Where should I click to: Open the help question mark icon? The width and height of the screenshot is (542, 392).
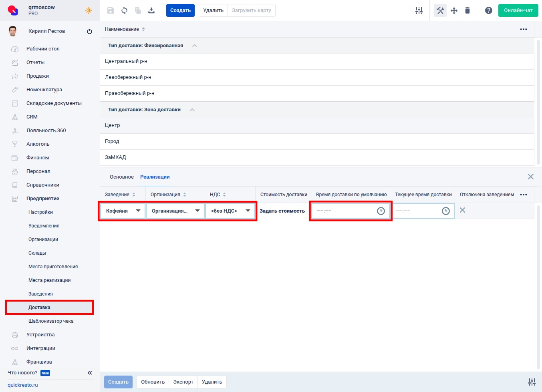click(488, 10)
